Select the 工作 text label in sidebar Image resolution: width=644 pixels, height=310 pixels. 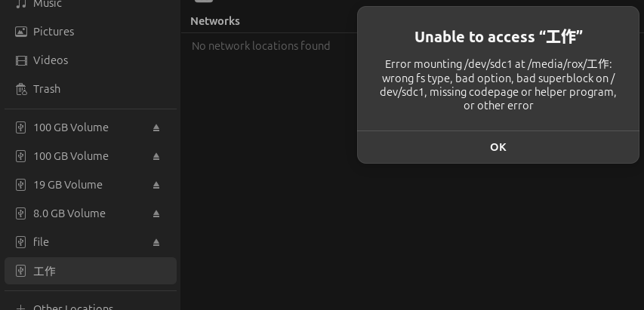[45, 271]
